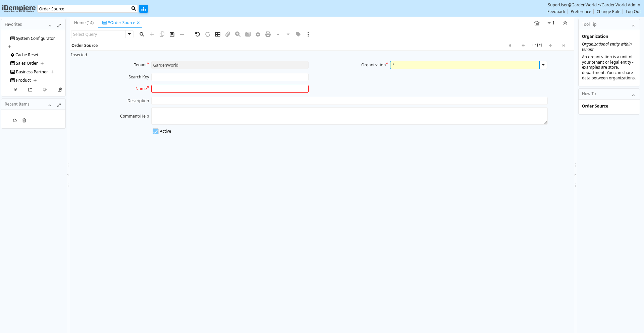This screenshot has width=644, height=333.
Task: Close the Order Source tab
Action: (x=138, y=23)
